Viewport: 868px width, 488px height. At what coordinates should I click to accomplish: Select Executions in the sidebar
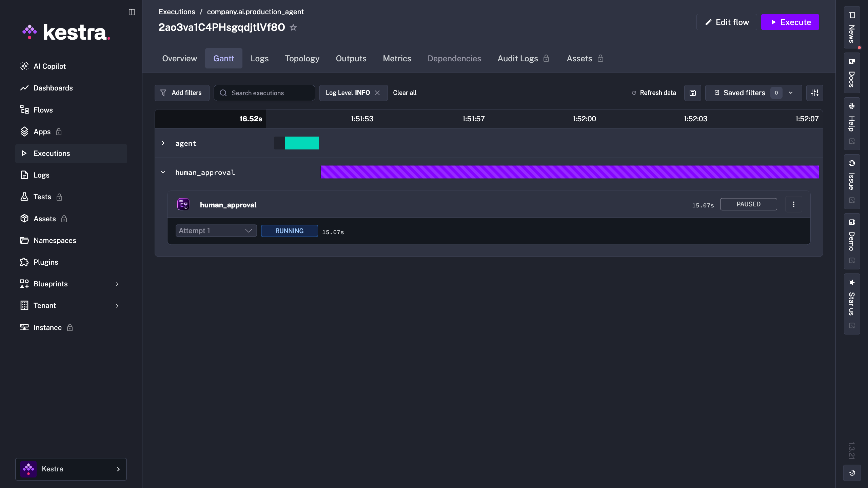tap(71, 153)
